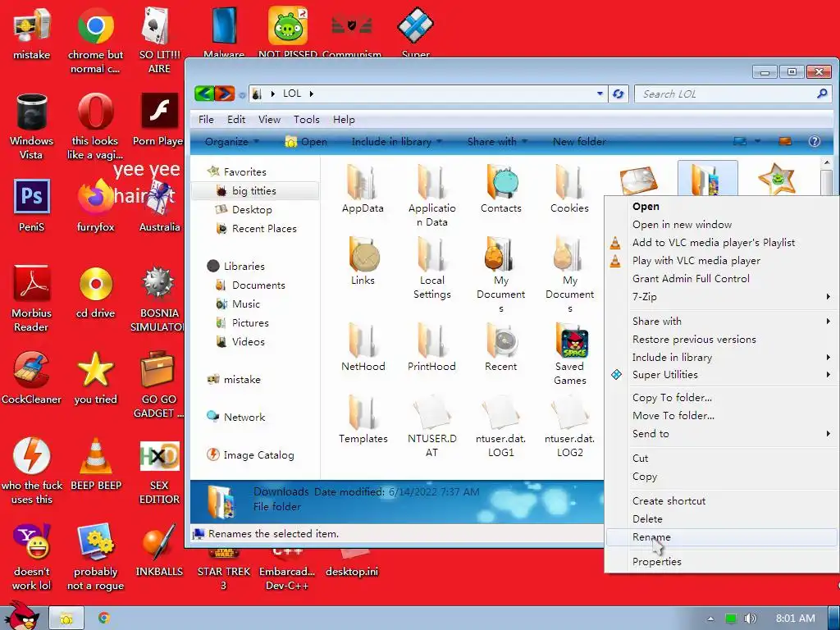Expand the 7-Zip submenu

pyautogui.click(x=723, y=296)
